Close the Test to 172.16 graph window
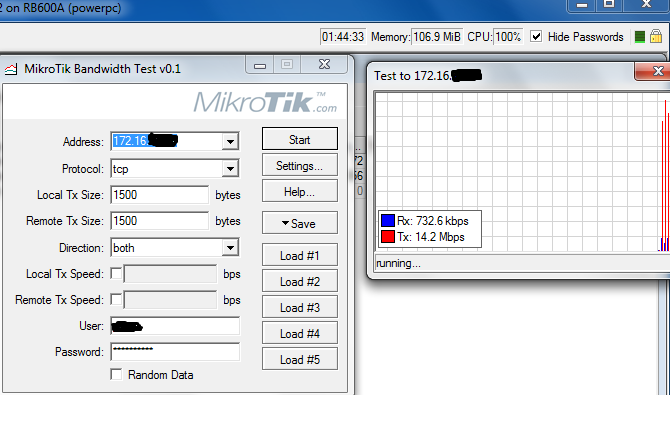The width and height of the screenshot is (670, 432). coord(654,71)
